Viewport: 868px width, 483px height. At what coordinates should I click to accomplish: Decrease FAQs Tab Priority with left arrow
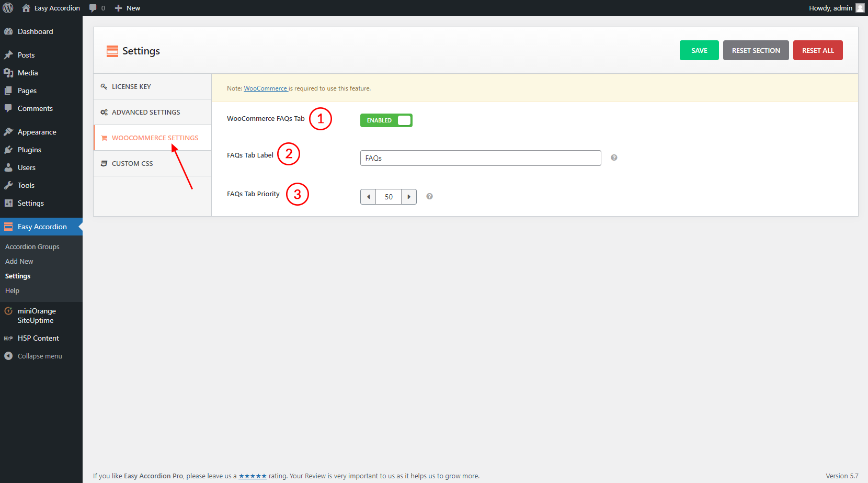[368, 197]
